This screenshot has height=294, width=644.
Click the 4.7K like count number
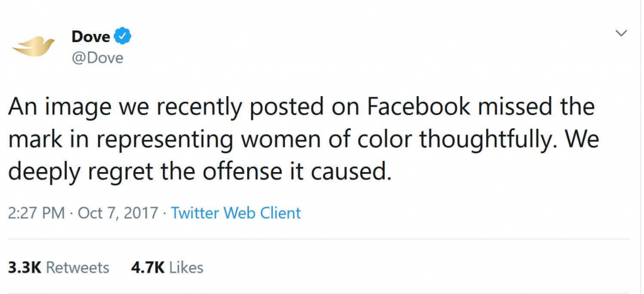point(148,268)
